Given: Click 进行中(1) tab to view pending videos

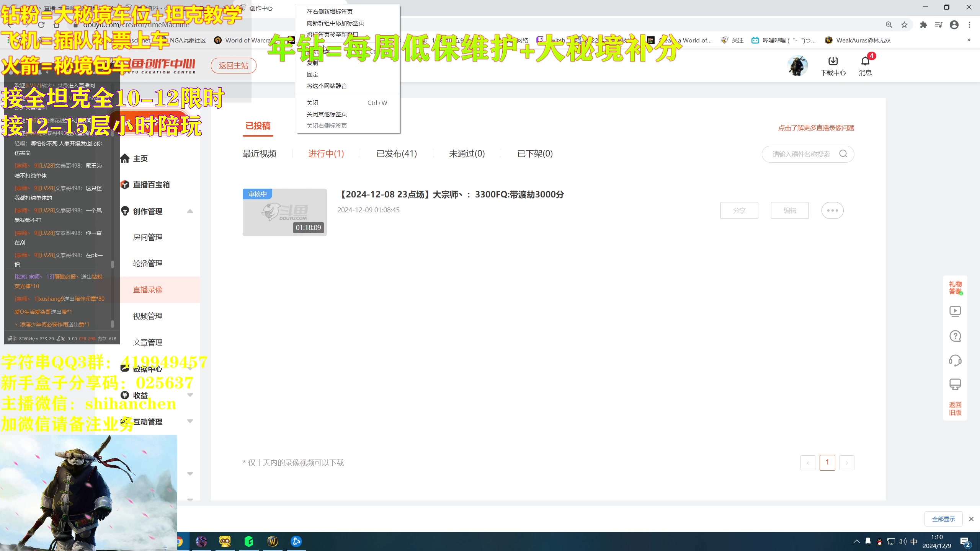Looking at the screenshot, I should pyautogui.click(x=326, y=153).
